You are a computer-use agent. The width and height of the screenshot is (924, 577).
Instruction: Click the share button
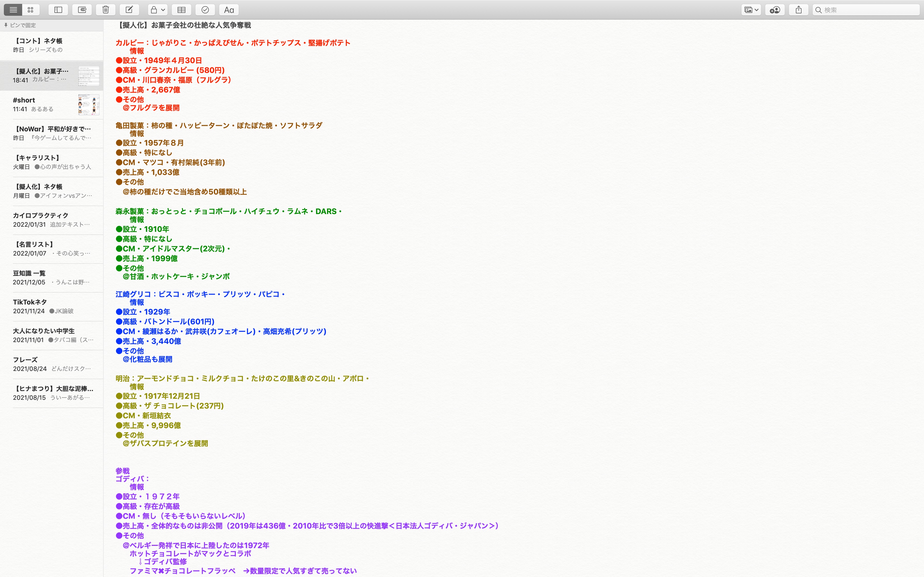(798, 10)
